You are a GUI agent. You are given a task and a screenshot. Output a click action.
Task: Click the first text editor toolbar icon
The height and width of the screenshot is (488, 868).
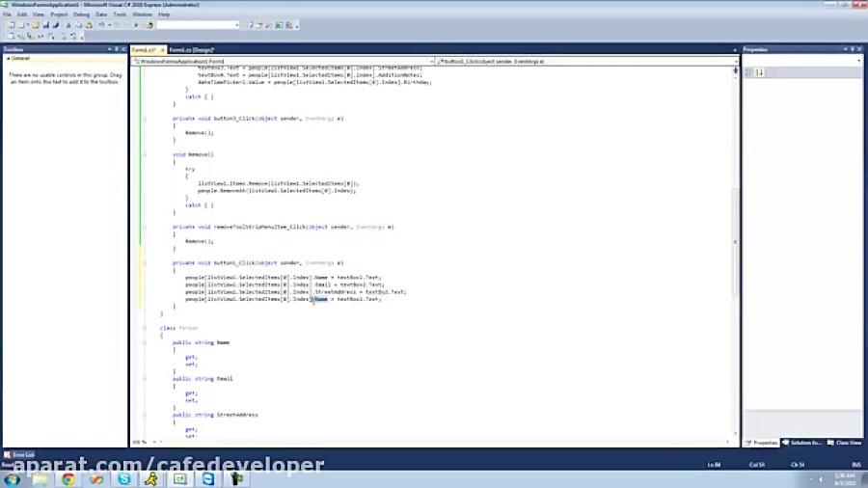pyautogui.click(x=11, y=37)
